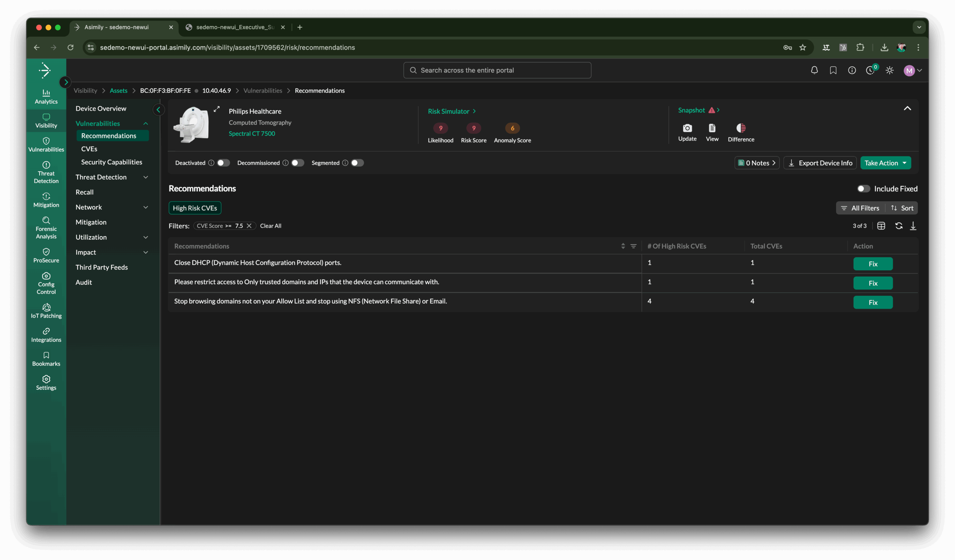Viewport: 955px width, 560px height.
Task: Click Export Device Info button
Action: [820, 163]
